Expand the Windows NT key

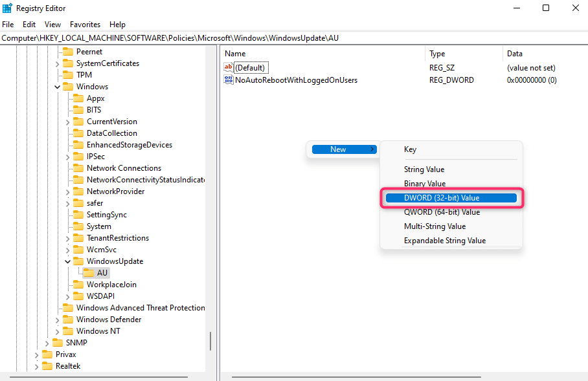pos(57,331)
